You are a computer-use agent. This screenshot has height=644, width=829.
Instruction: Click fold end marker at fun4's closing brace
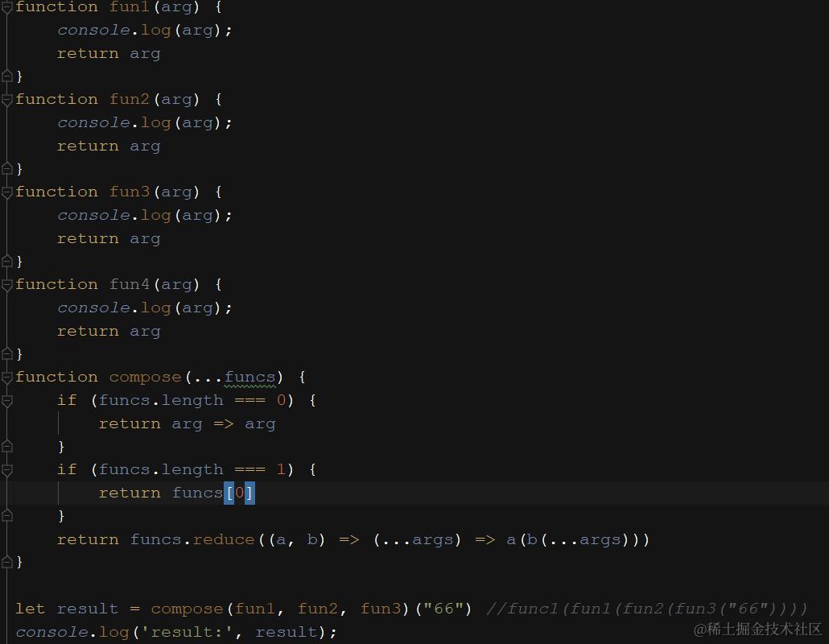7,353
